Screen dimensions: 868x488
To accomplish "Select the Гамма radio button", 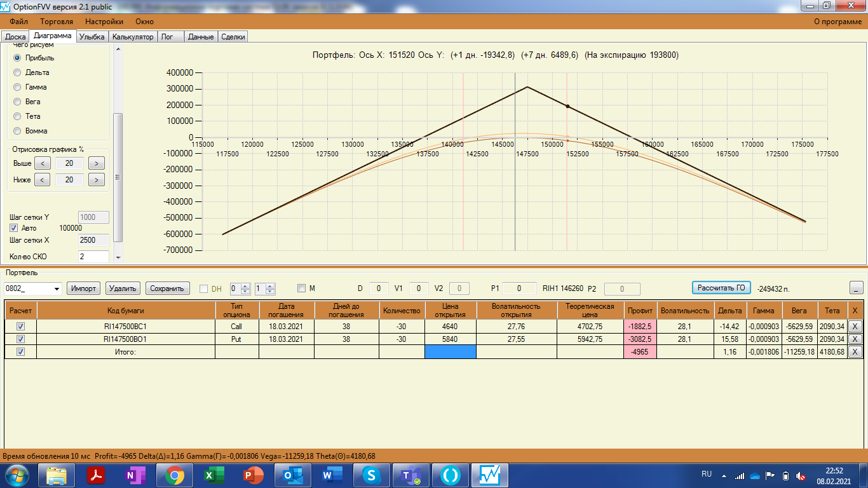I will 17,87.
